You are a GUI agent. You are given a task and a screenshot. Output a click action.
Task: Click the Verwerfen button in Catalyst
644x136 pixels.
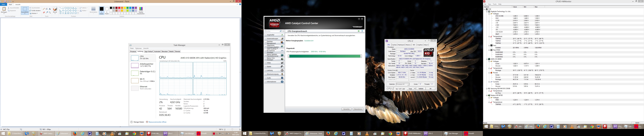[x=347, y=109]
